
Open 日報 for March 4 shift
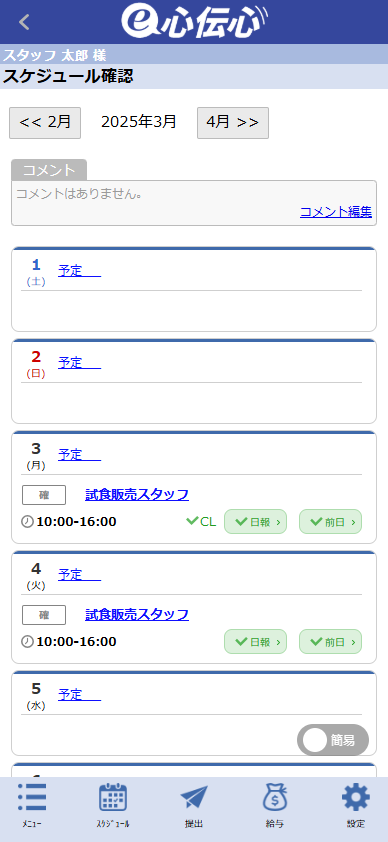(x=255, y=642)
